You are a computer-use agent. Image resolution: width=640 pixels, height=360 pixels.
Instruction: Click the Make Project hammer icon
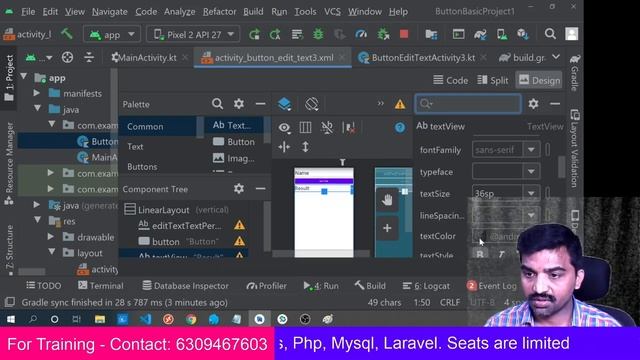pos(67,34)
